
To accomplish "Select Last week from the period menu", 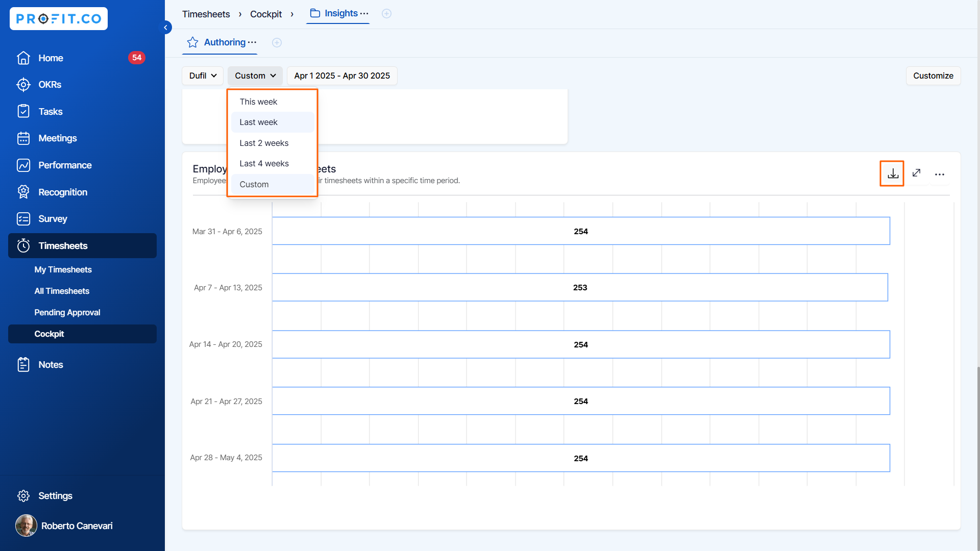I will 258,122.
